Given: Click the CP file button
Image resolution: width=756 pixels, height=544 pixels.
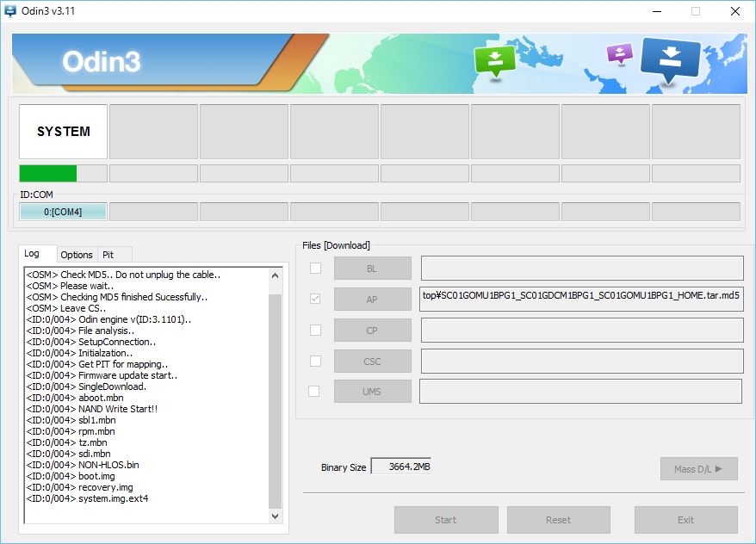Looking at the screenshot, I should 373,331.
